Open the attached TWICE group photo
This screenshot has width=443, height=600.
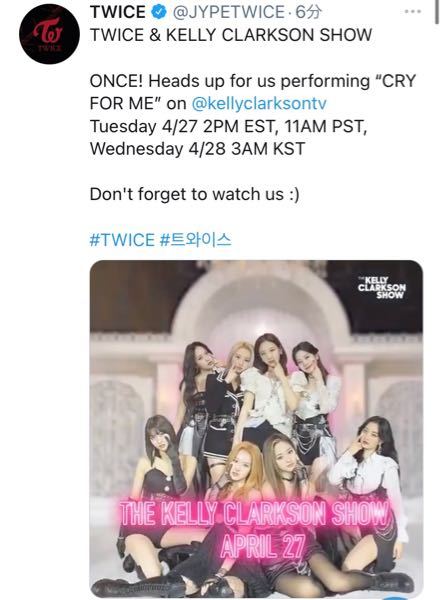pyautogui.click(x=256, y=428)
